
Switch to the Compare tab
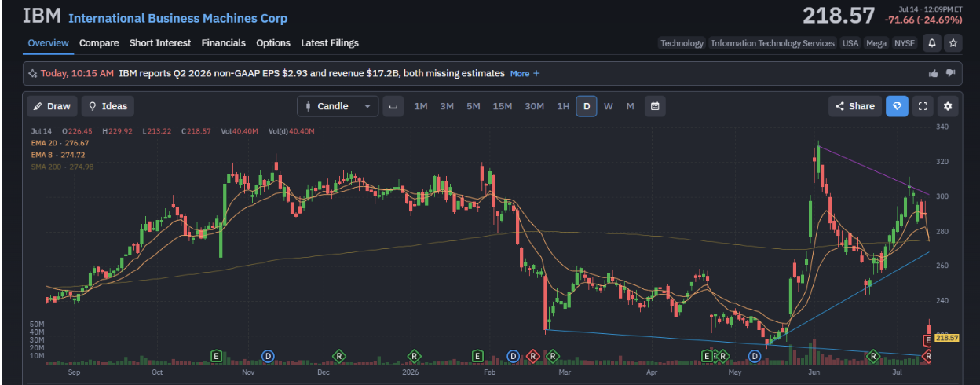(x=99, y=43)
